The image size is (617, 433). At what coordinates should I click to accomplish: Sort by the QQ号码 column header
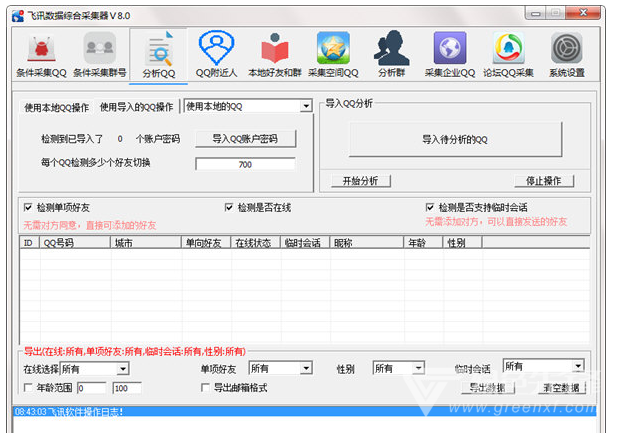click(x=75, y=243)
